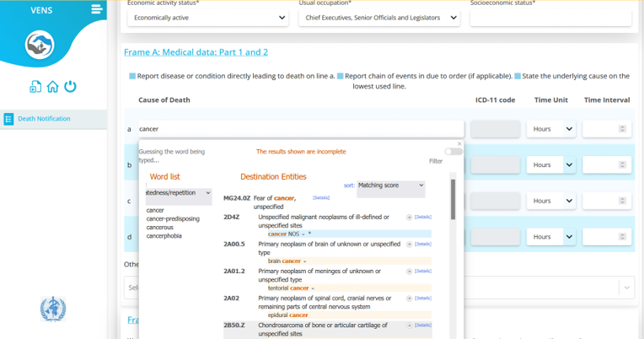Select 'Fear of cancer, unspecified' result
Screen dimensions: 644x339
pyautogui.click(x=274, y=202)
